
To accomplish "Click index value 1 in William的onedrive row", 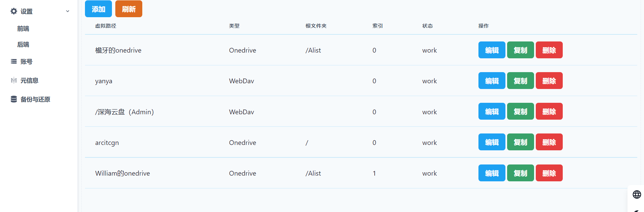I will coord(374,173).
